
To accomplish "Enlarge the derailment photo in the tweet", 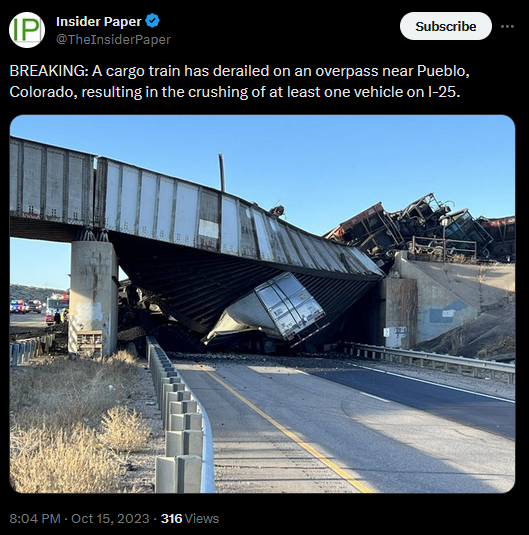I will coord(262,304).
